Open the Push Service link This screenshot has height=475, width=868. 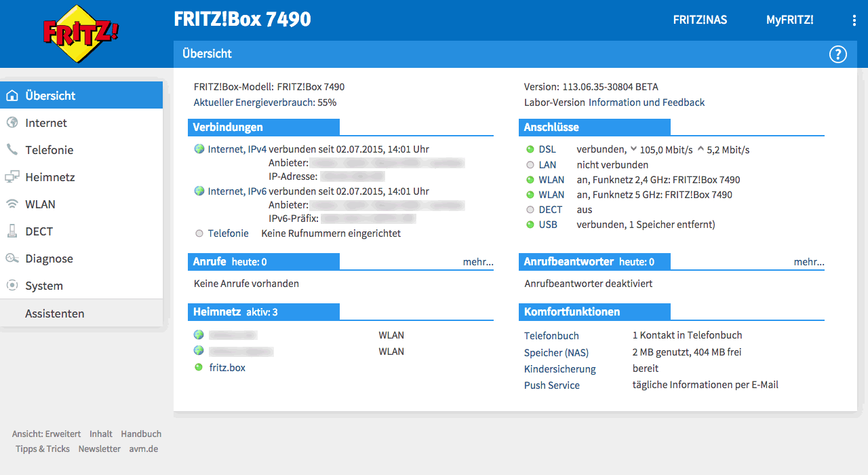(x=552, y=385)
